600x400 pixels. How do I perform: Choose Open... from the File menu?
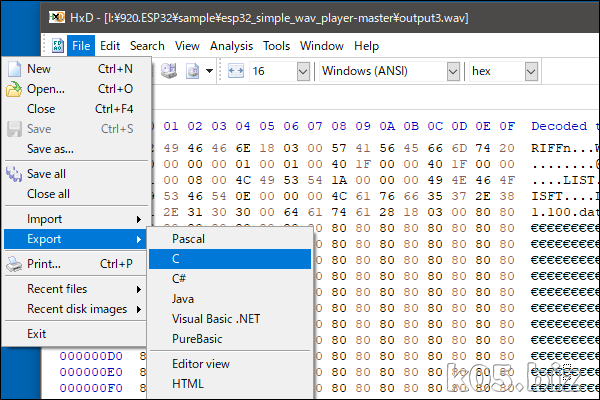coord(76,89)
